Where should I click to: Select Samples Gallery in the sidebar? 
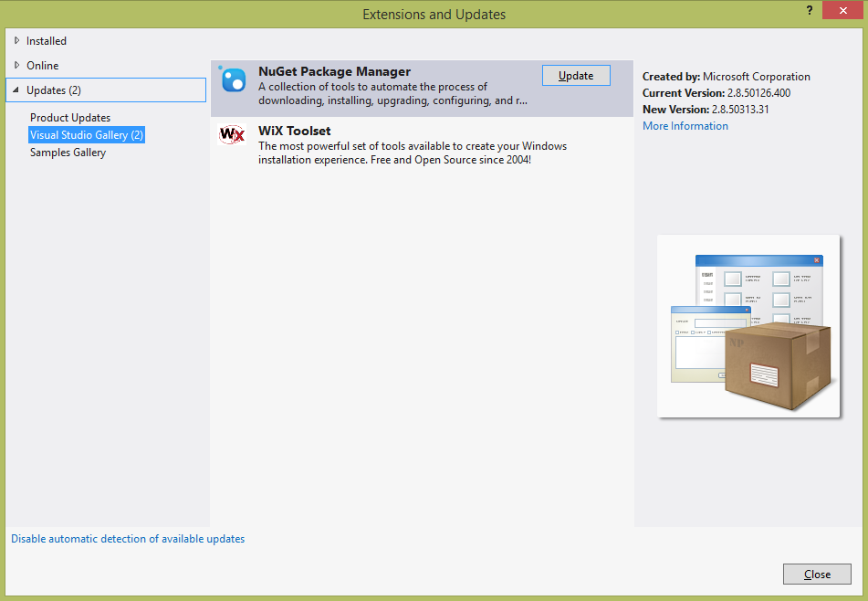[68, 153]
